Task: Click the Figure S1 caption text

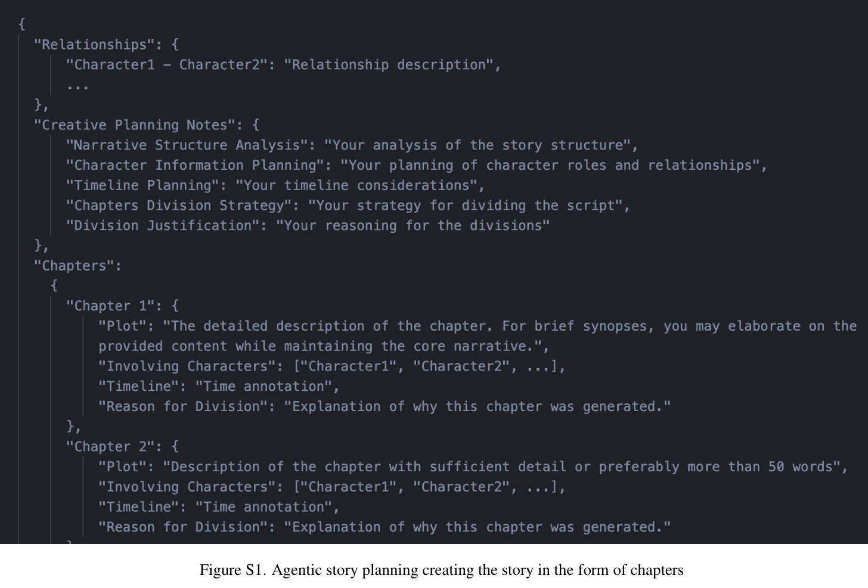Action: [x=441, y=570]
